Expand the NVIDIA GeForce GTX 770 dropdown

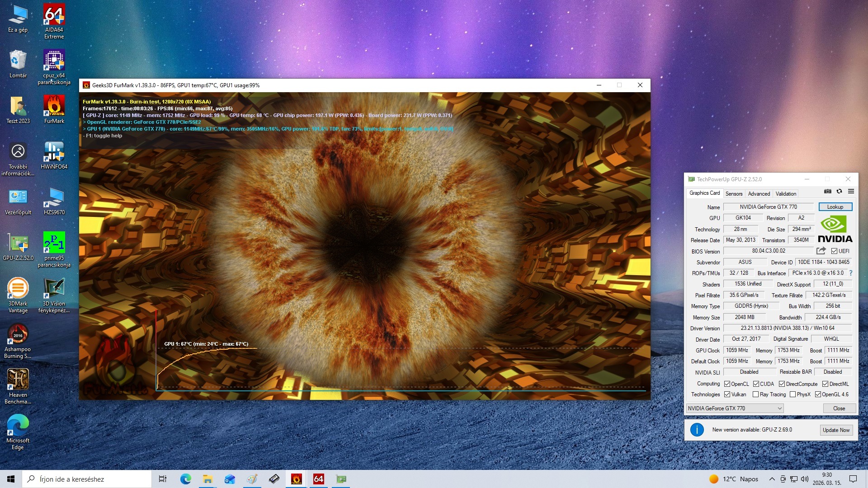(x=779, y=408)
